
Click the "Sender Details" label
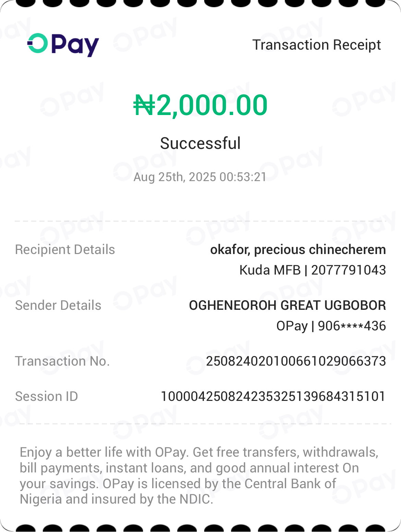pos(58,305)
